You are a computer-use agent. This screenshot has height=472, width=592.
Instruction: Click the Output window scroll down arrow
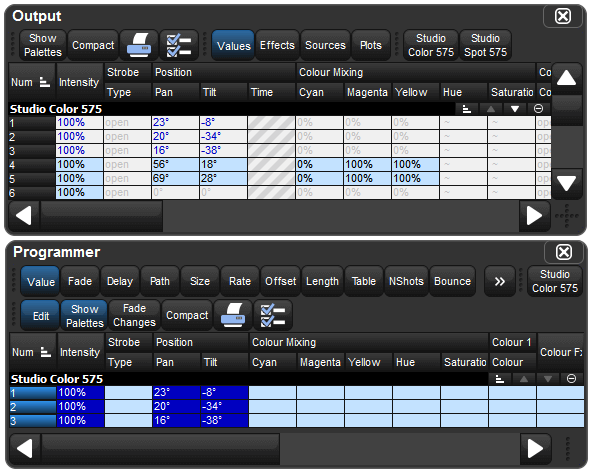pos(566,184)
